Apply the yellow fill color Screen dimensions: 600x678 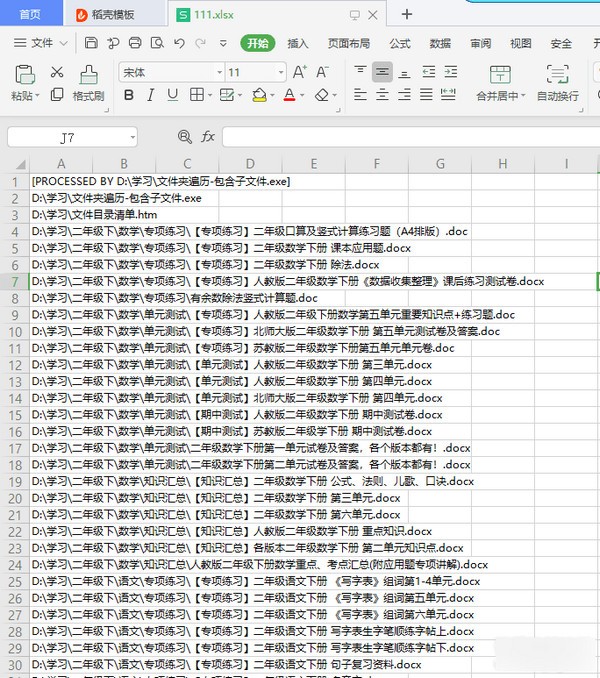(x=259, y=95)
